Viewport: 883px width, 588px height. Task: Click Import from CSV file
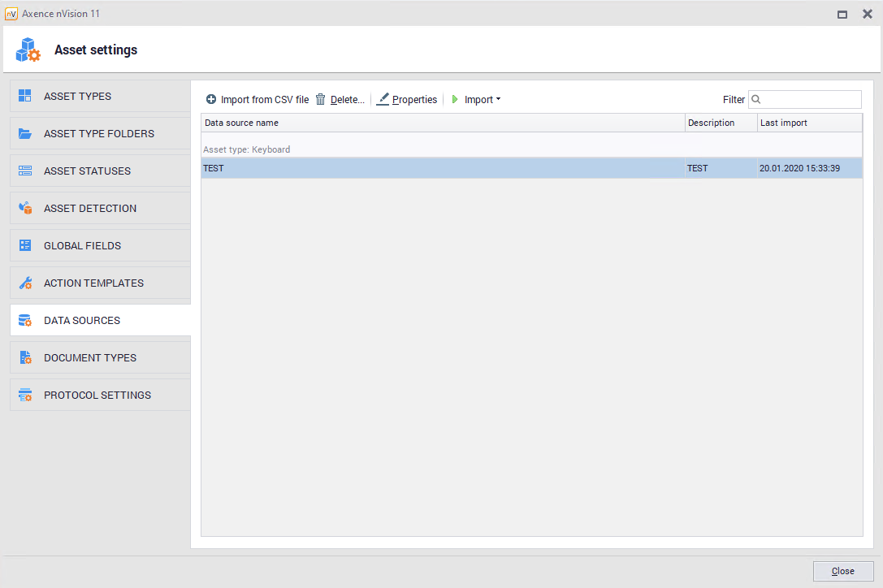pos(258,99)
